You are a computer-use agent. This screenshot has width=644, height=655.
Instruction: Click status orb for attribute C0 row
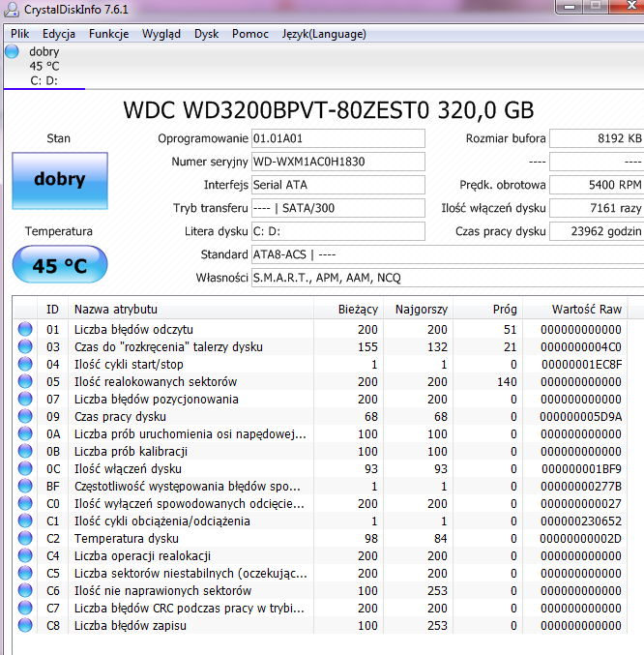point(25,503)
